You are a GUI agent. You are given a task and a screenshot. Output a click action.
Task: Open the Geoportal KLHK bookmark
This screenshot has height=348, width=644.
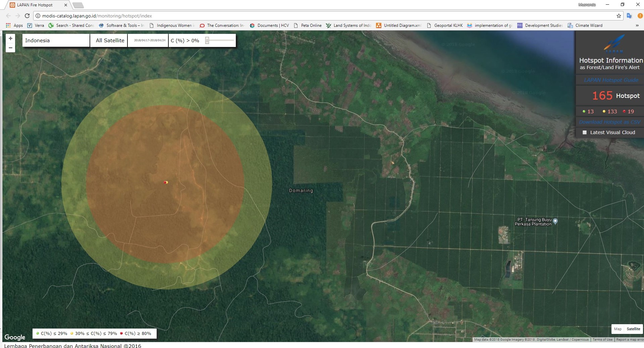(445, 25)
